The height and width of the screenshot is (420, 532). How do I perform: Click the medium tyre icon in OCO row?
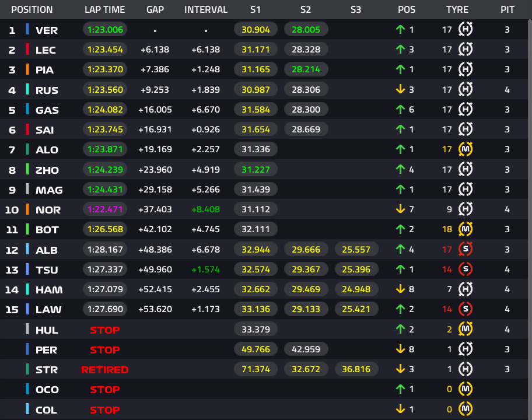(x=466, y=388)
